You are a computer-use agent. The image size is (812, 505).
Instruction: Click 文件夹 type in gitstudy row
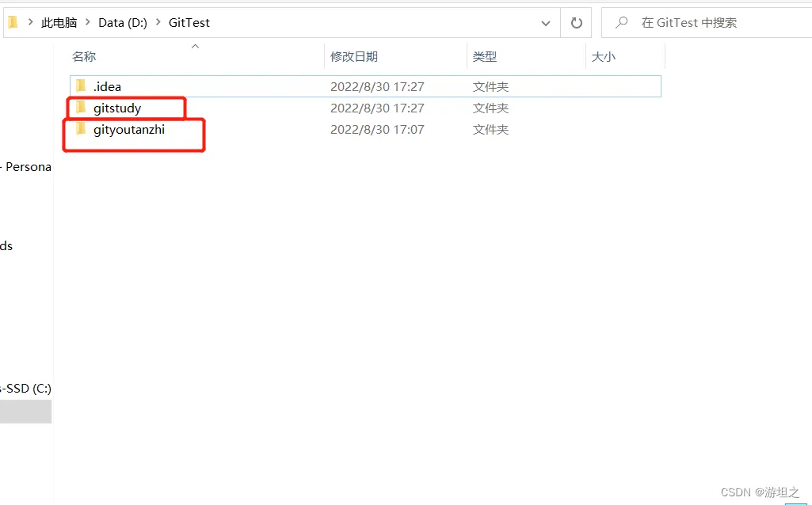[490, 108]
